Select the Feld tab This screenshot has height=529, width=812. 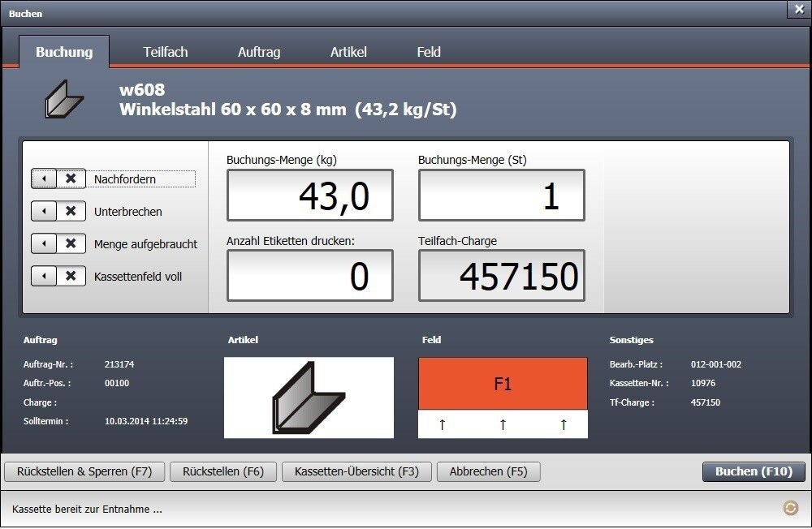click(429, 52)
